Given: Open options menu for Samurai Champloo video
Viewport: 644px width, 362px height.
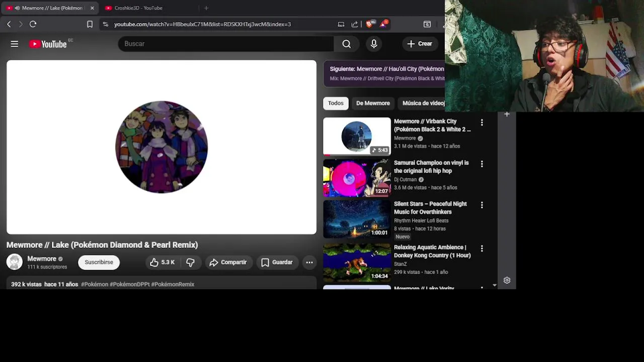Looking at the screenshot, I should (x=482, y=164).
